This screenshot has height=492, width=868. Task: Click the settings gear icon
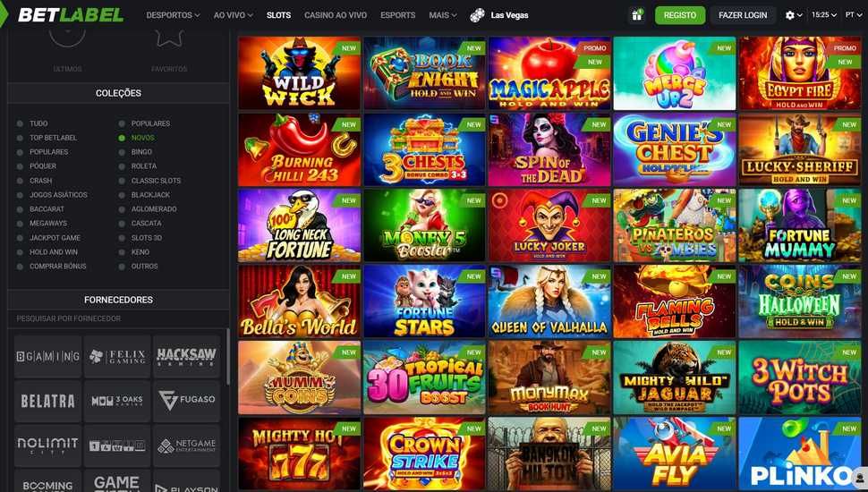[790, 15]
